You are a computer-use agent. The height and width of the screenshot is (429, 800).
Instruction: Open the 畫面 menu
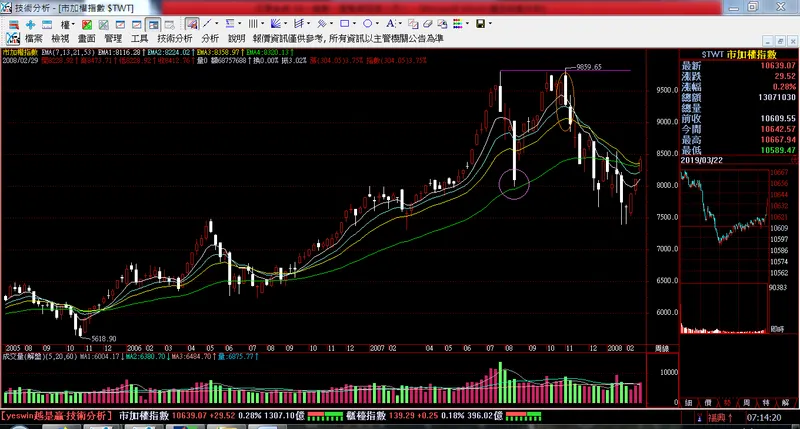(87, 38)
